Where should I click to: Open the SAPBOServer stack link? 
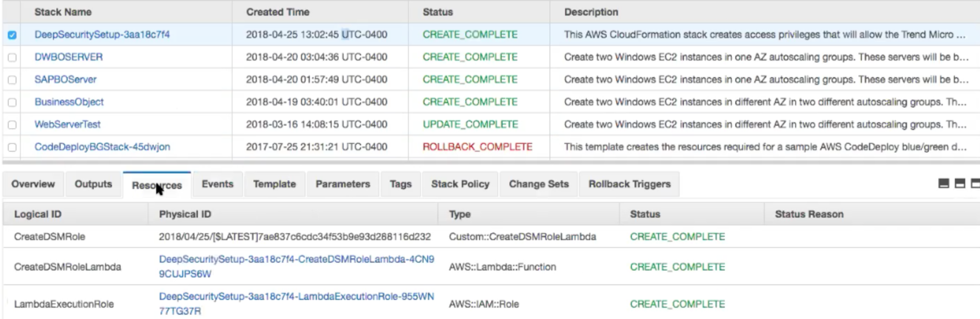tap(66, 79)
